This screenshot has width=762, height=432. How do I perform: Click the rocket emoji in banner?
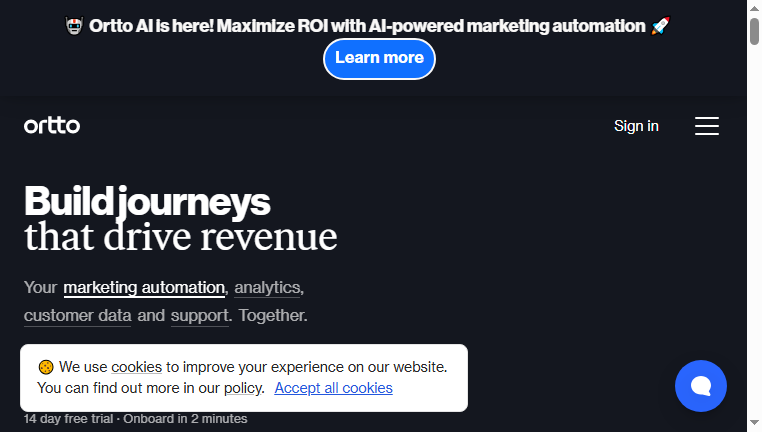pos(660,26)
